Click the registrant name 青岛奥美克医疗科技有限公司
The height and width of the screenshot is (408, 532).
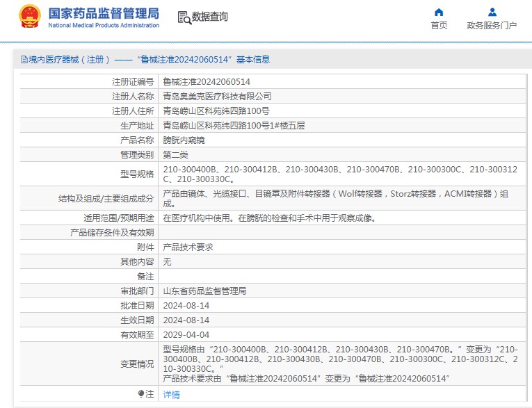click(217, 96)
